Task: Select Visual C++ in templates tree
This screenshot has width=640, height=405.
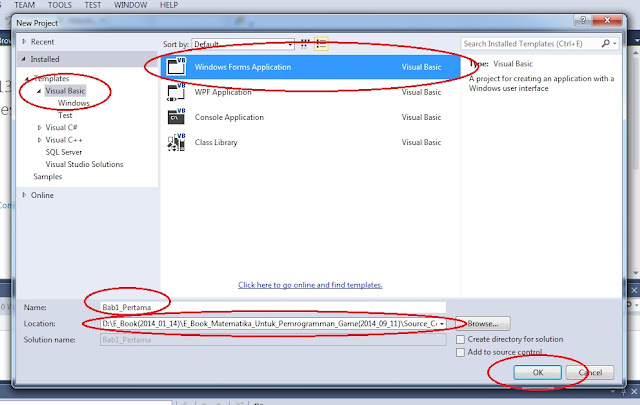Action: 64,140
